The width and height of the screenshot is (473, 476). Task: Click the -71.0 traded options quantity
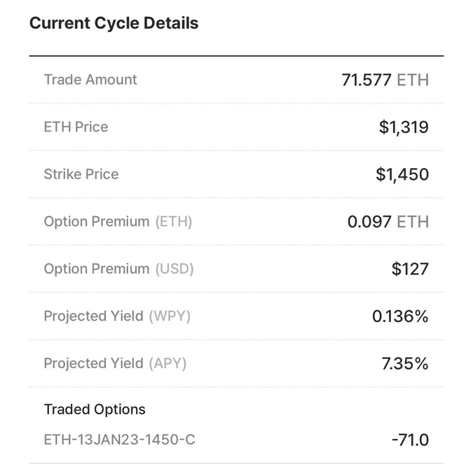410,440
